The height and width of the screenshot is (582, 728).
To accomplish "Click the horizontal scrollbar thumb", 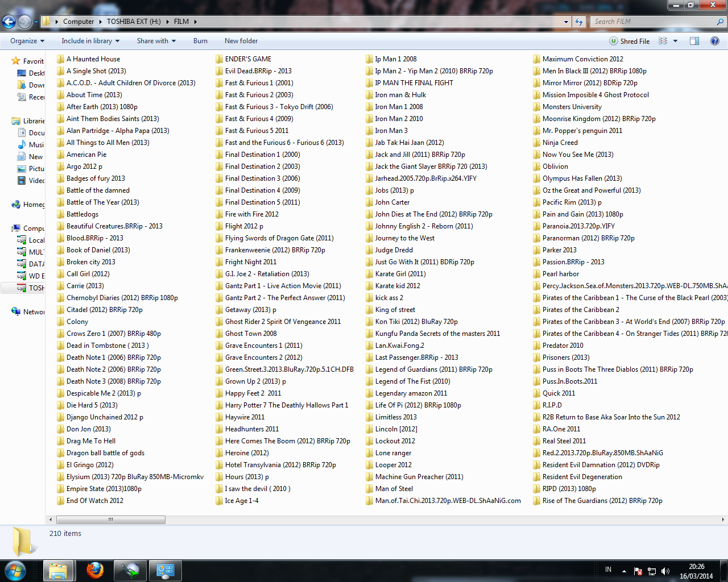I will click(x=111, y=519).
